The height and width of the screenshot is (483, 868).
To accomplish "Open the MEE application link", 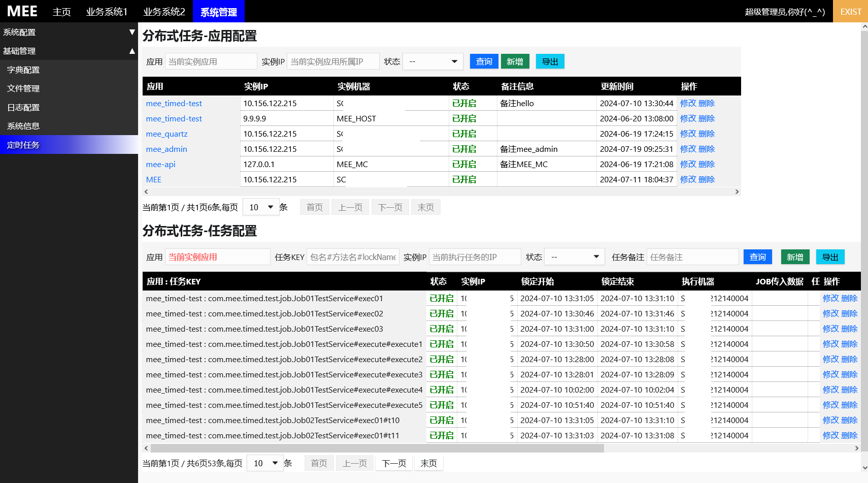I will click(x=154, y=179).
